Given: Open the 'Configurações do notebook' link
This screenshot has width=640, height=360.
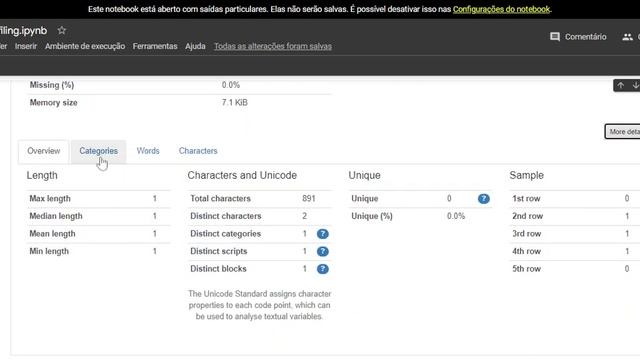Looking at the screenshot, I should [501, 9].
